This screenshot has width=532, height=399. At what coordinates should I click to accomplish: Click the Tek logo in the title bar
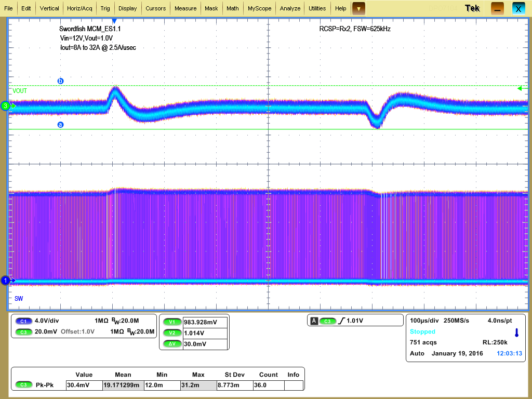click(x=473, y=8)
